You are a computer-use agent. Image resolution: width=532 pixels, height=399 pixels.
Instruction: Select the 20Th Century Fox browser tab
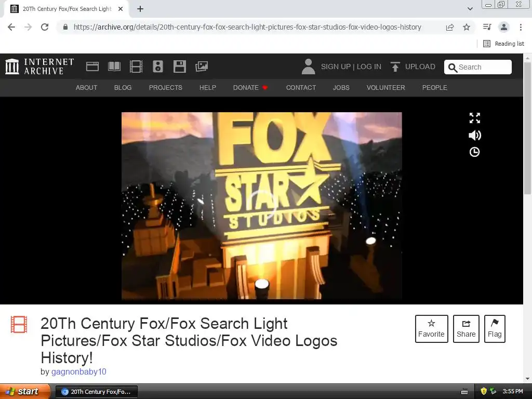click(67, 9)
